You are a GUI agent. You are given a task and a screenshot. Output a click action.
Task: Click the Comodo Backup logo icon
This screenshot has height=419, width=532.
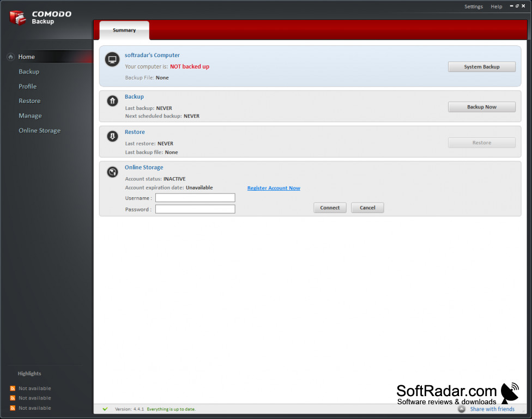(x=17, y=17)
